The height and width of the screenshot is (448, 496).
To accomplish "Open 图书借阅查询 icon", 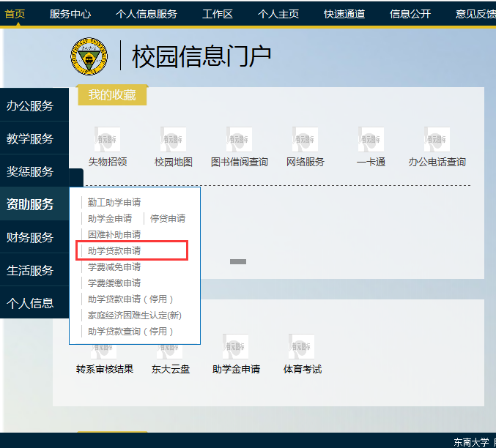I will [240, 140].
